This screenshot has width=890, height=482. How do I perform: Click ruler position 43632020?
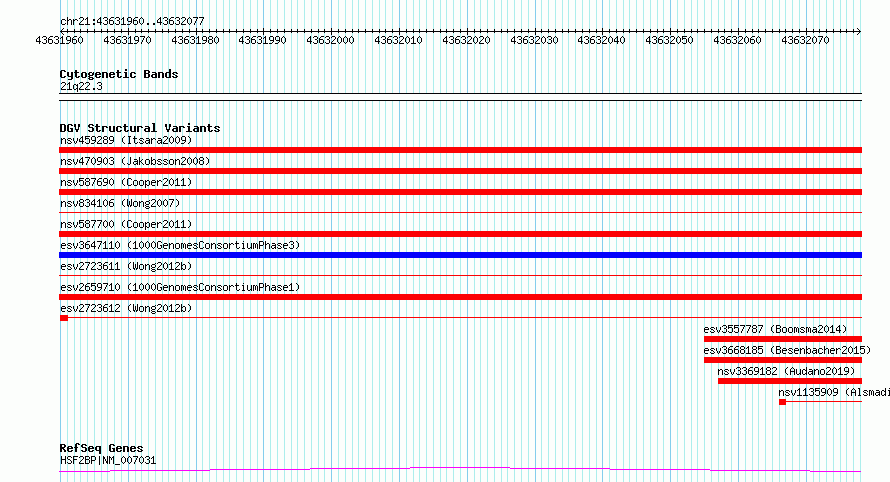pyautogui.click(x=466, y=40)
